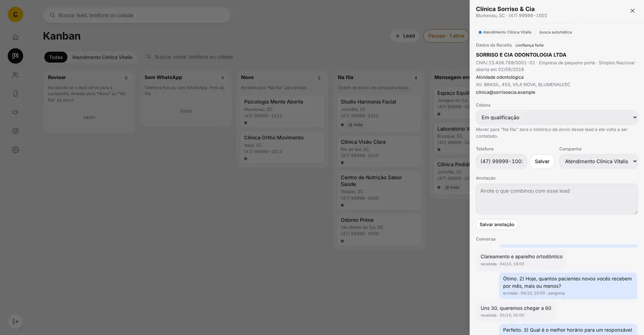Open the Centro de Nutrição Sabor Saúde card

tap(379, 191)
